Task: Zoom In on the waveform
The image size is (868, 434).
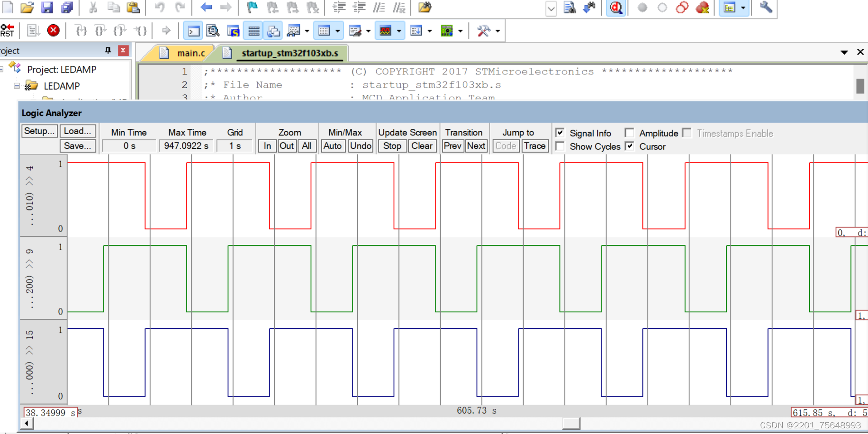Action: point(267,146)
